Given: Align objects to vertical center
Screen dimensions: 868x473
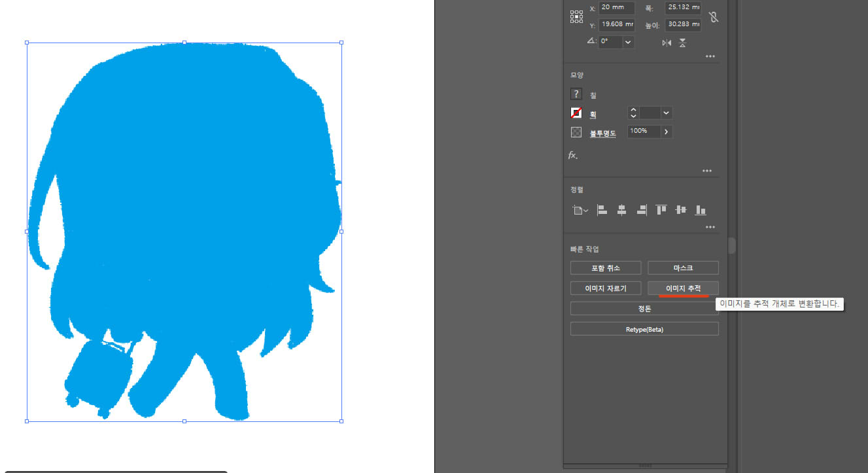Looking at the screenshot, I should (x=681, y=210).
